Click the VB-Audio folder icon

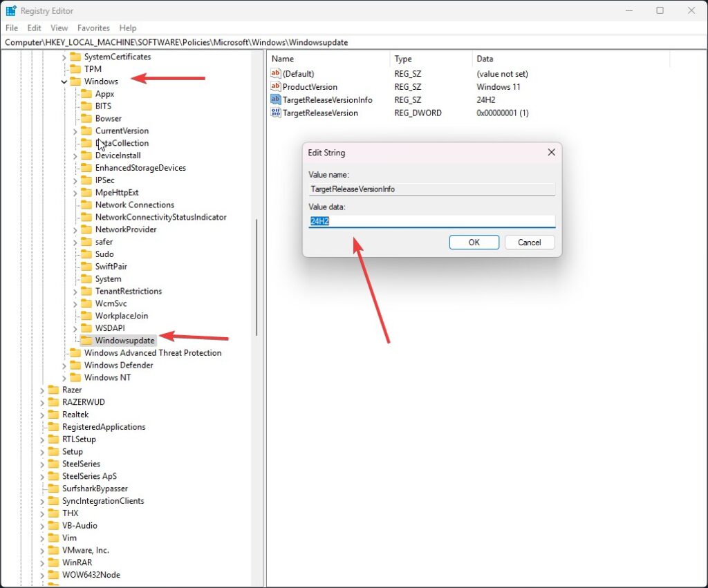coord(53,525)
